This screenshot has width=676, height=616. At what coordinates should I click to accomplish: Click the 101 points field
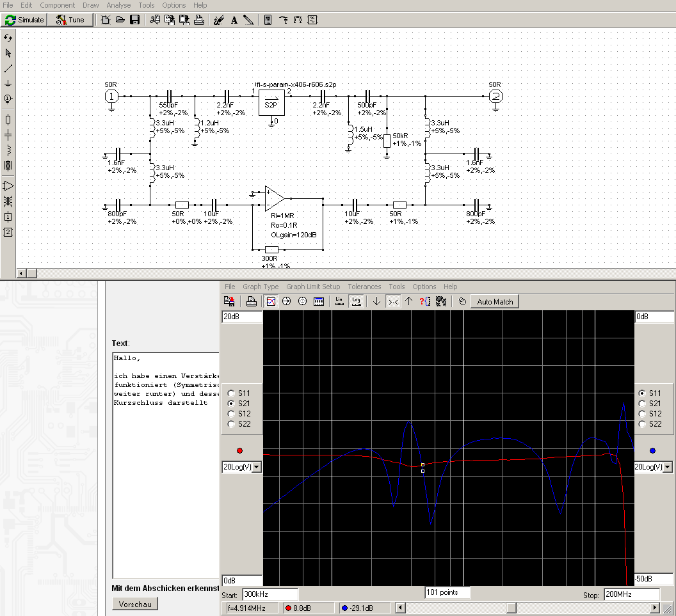tap(447, 593)
